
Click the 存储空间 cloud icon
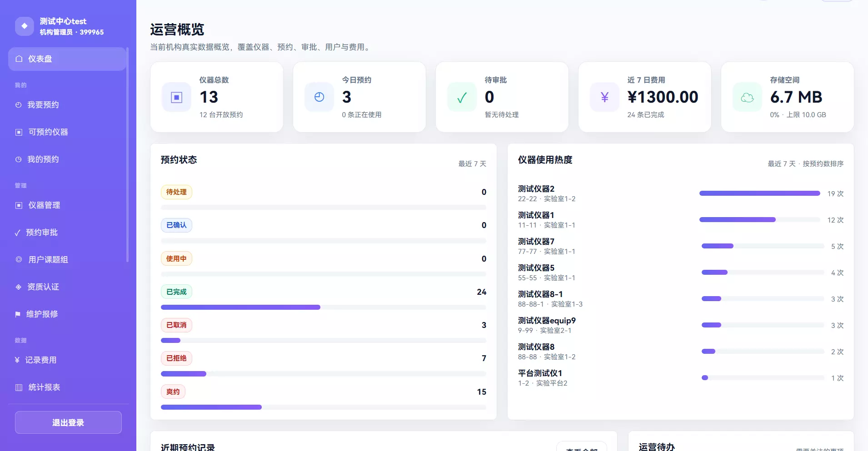click(748, 97)
